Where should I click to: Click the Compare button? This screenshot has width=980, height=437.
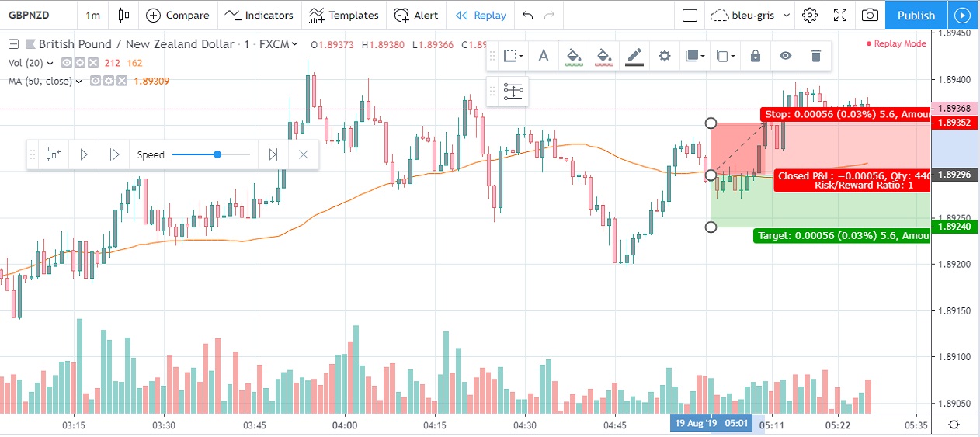pyautogui.click(x=178, y=15)
